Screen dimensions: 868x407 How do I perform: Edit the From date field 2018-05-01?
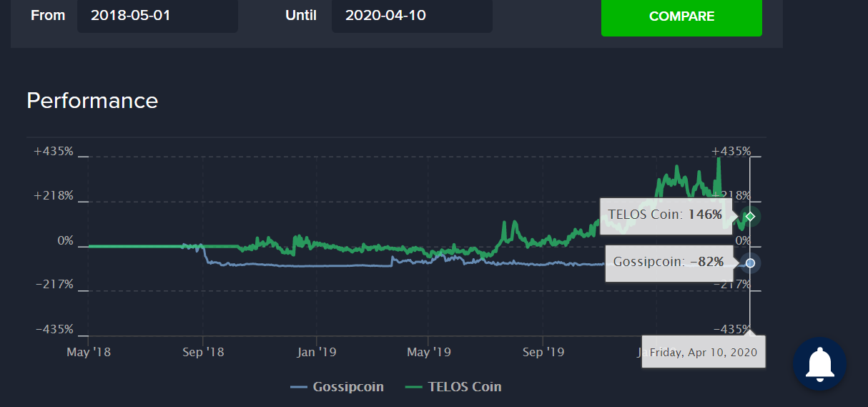tap(157, 15)
